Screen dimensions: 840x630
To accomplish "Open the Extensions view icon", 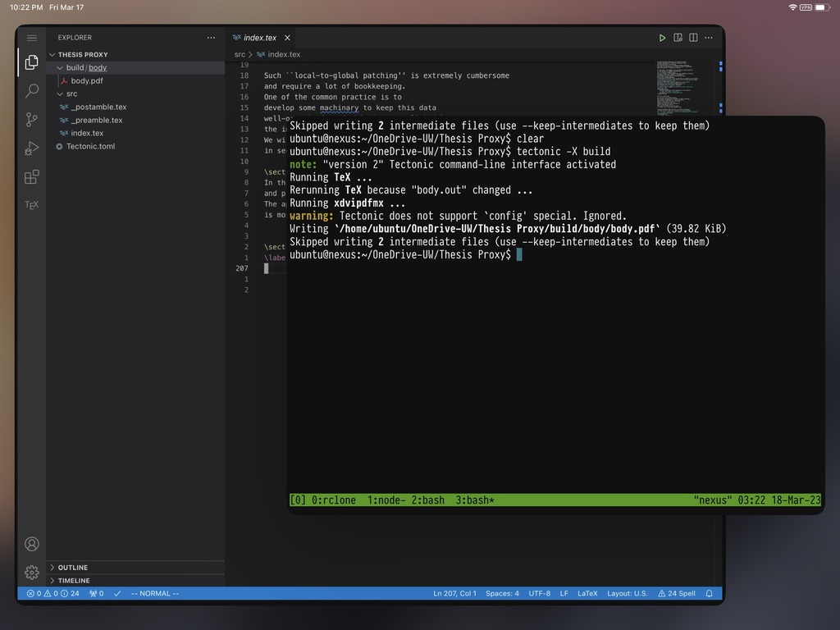I will coord(32,177).
